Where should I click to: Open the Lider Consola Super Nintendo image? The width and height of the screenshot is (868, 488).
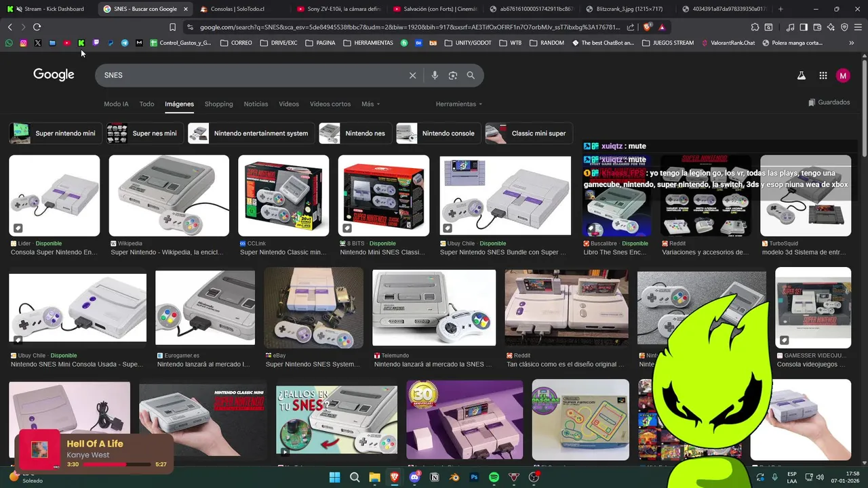(54, 195)
